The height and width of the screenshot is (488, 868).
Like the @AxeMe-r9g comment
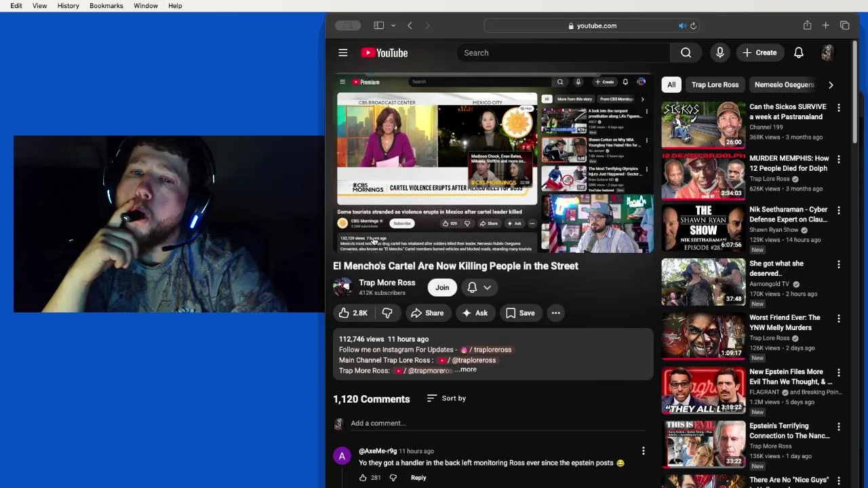pyautogui.click(x=363, y=478)
